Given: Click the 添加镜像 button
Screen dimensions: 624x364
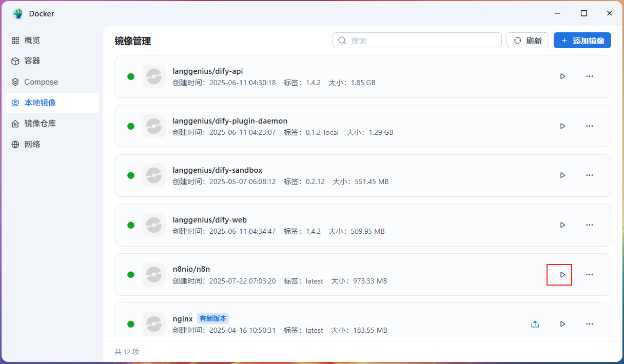Looking at the screenshot, I should click(582, 41).
